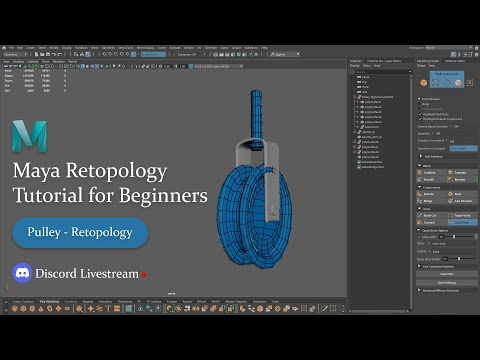Screen dimensions: 480x360
Task: Activate the Bridge tool
Action: [431, 201]
